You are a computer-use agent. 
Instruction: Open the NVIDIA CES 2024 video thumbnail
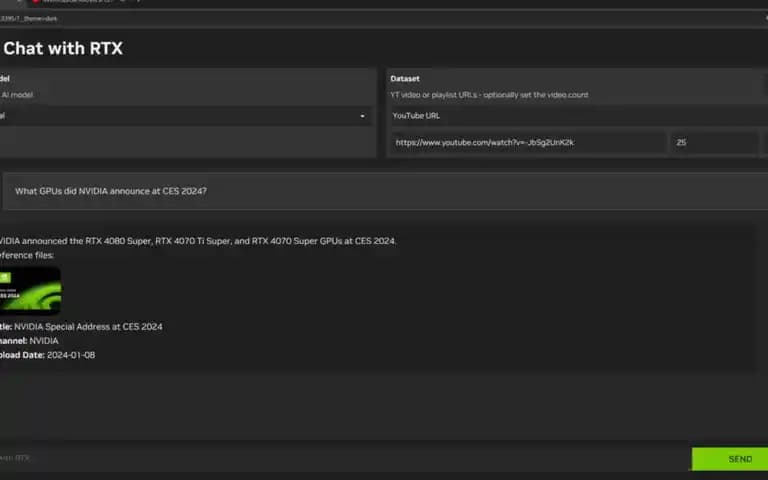30,290
